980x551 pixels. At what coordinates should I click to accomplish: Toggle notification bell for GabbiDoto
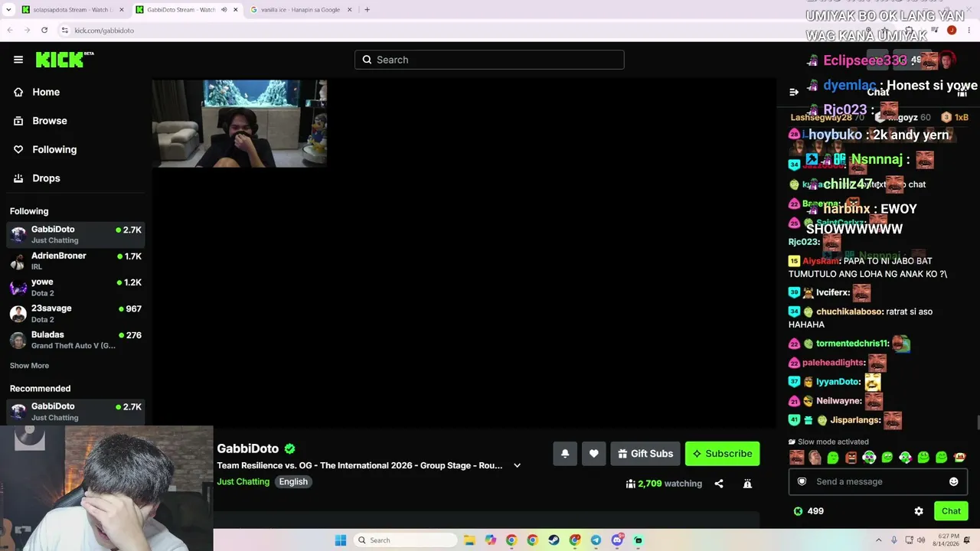565,454
